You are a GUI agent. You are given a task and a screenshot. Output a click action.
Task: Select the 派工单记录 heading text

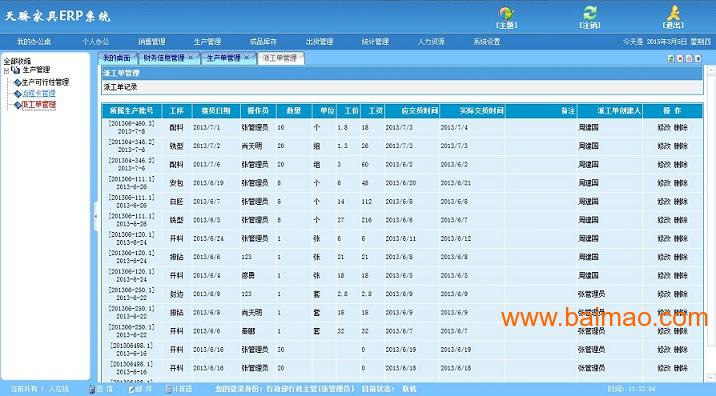[x=121, y=87]
